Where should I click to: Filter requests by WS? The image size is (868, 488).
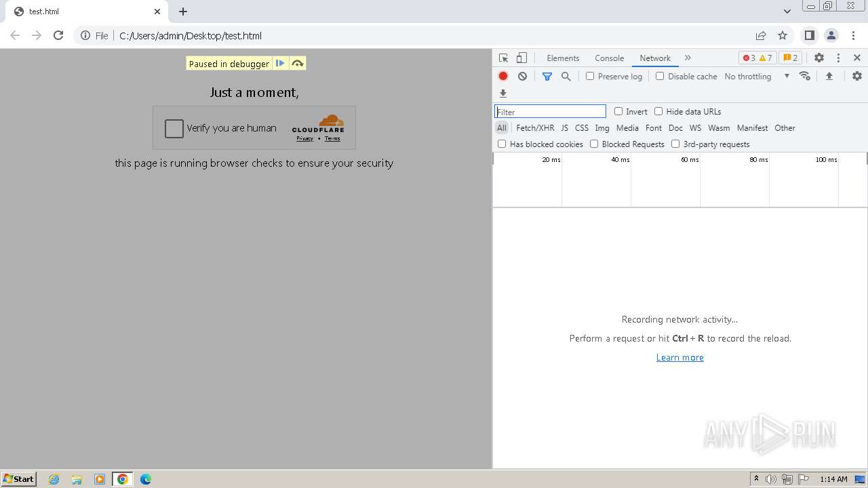695,127
